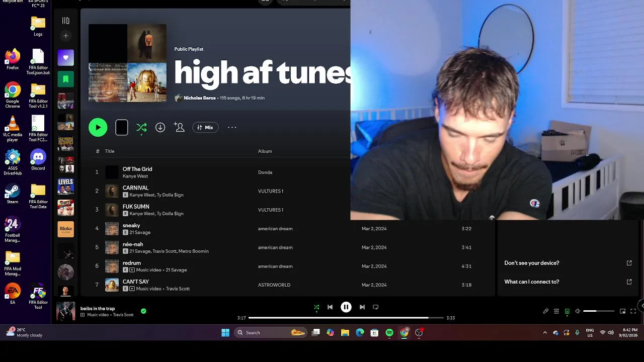644x362 pixels.
Task: Click the playlist cover art collage
Action: coord(127,63)
